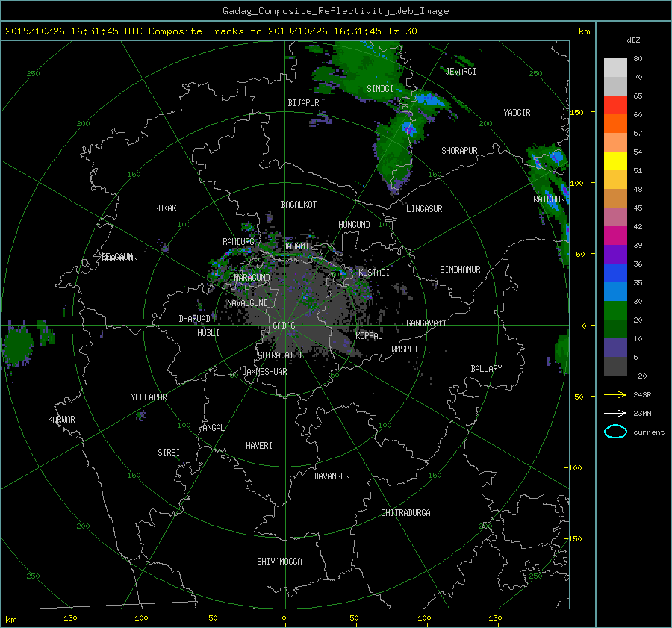Click the BALLARY city label
This screenshot has width=672, height=628.
(486, 369)
